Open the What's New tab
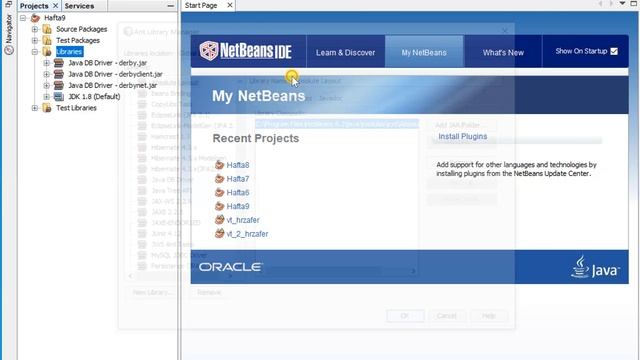 click(x=503, y=52)
